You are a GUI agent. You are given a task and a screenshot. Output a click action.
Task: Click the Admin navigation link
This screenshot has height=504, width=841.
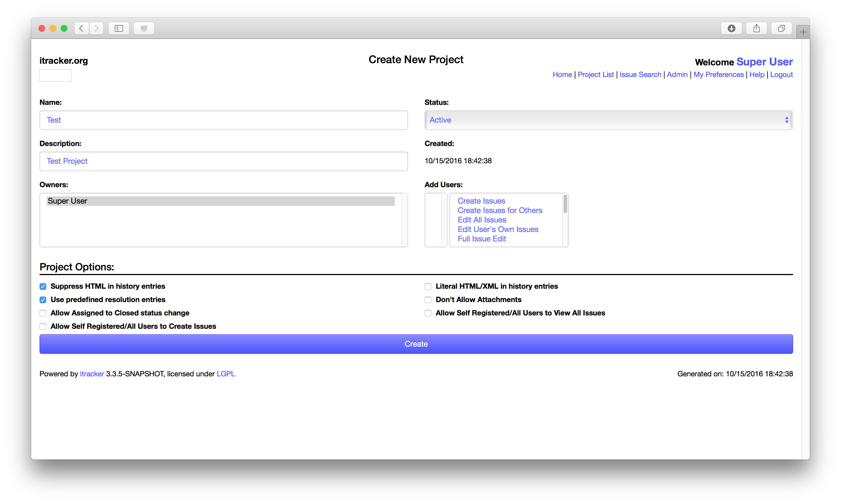coord(677,74)
